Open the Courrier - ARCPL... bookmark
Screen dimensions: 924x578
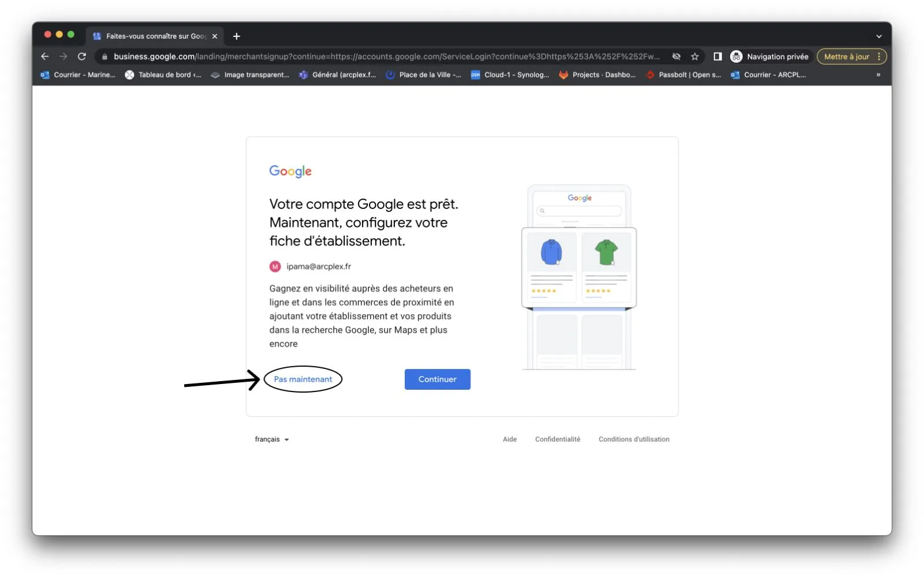768,75
